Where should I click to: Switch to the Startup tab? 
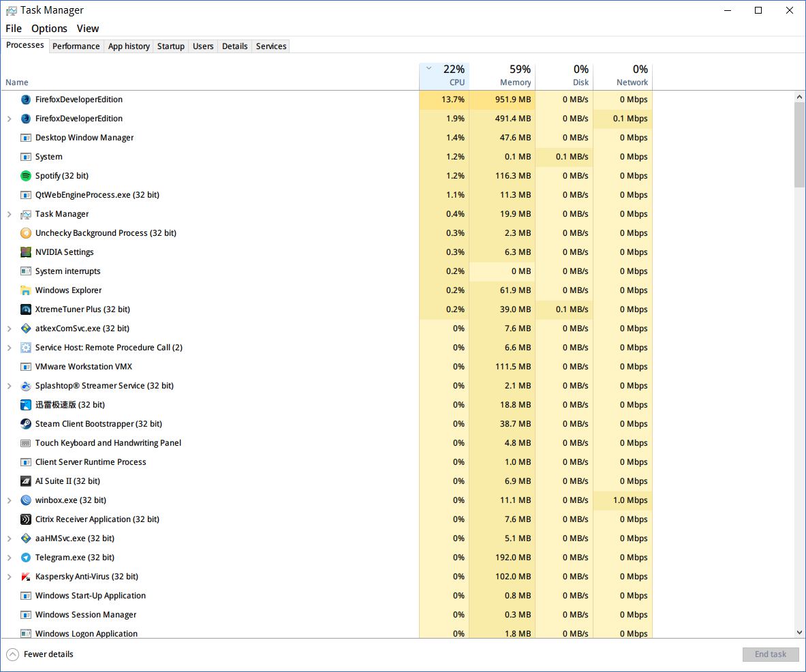[170, 46]
